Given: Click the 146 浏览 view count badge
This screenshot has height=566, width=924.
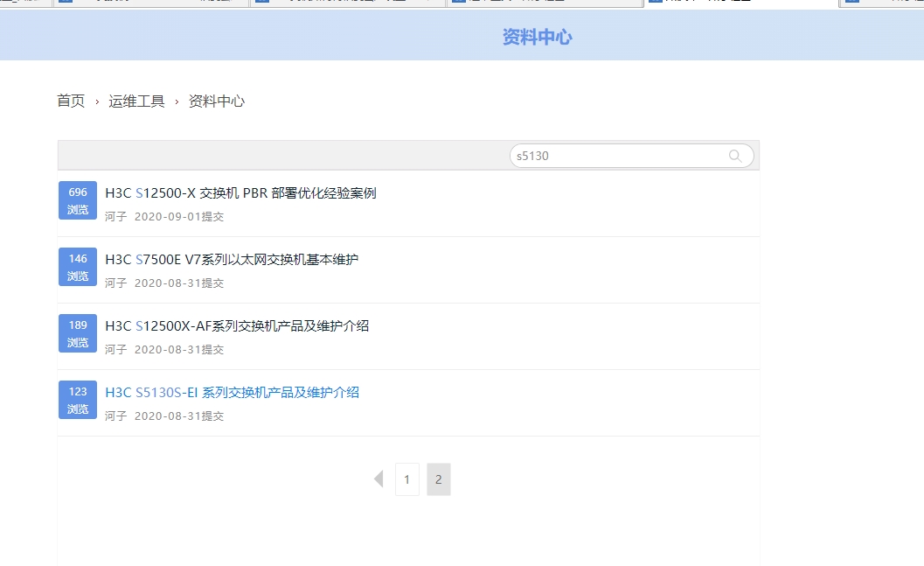Looking at the screenshot, I should [78, 267].
